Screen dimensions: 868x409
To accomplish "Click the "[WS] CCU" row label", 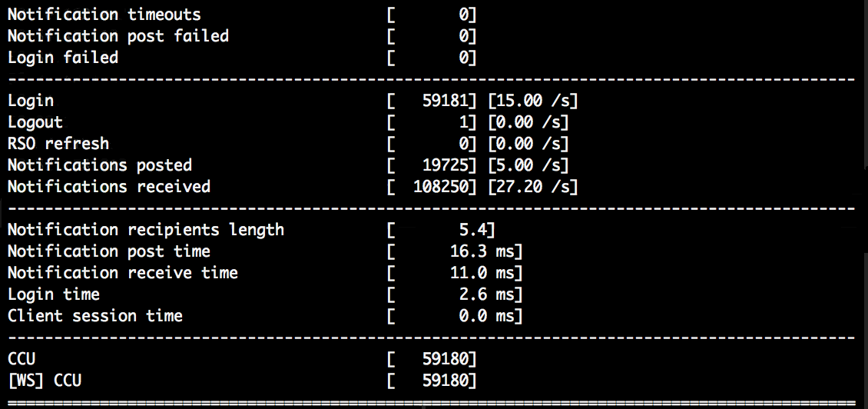I will point(45,381).
